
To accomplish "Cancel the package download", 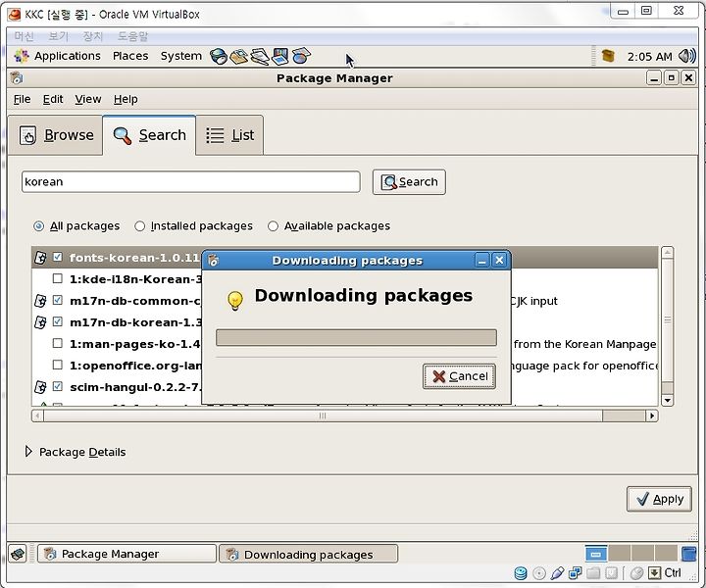I will point(459,376).
